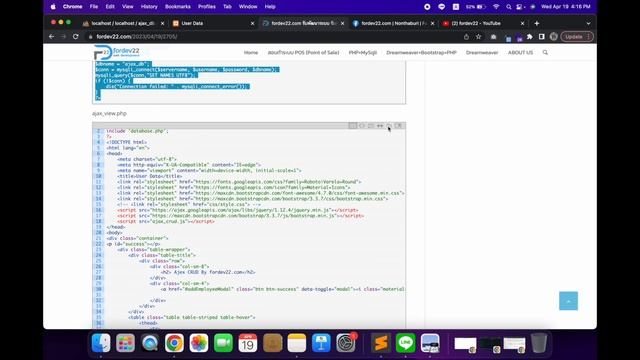The width and height of the screenshot is (640, 360).
Task: Open the Trash in the Dock
Action: [x=539, y=343]
